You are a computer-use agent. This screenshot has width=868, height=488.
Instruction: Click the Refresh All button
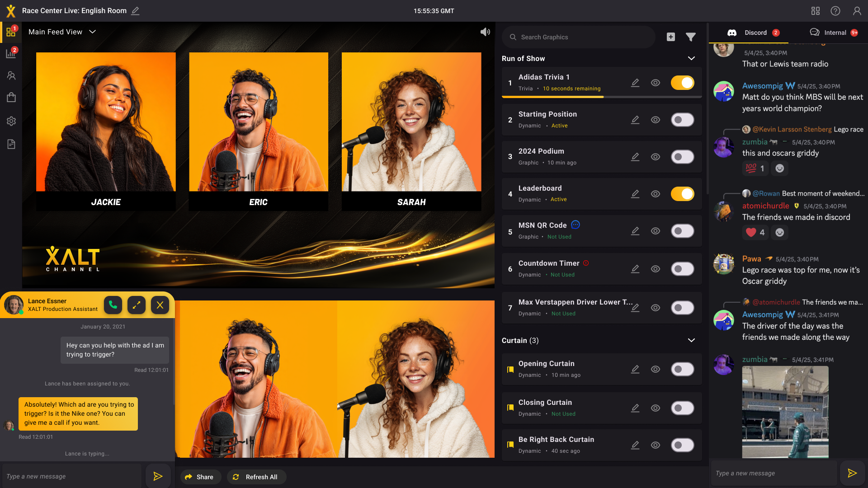[256, 477]
